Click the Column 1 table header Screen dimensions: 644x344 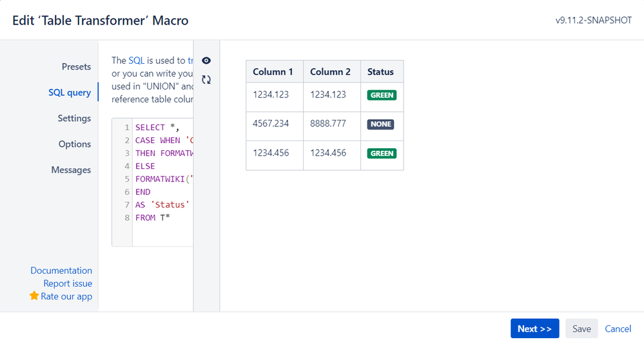[x=273, y=72]
